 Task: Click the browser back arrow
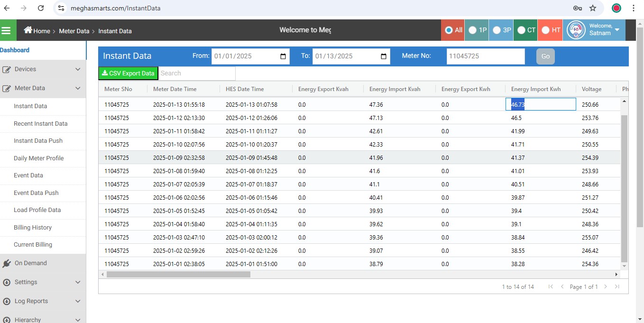7,8
